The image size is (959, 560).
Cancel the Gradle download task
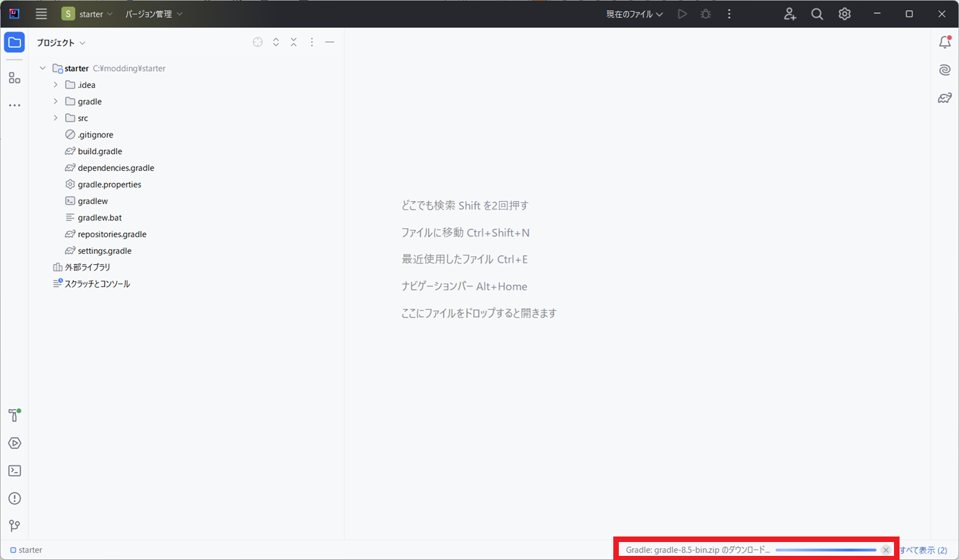coord(886,550)
